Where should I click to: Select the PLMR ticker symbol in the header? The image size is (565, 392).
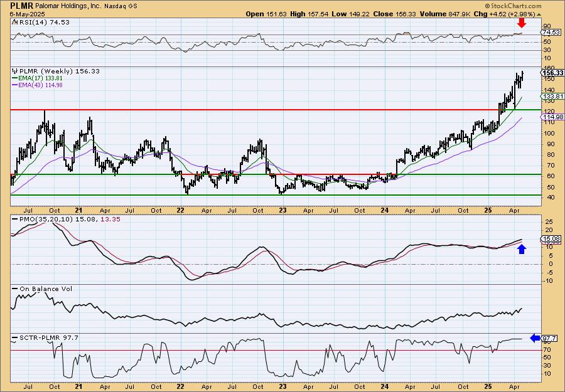(x=21, y=6)
